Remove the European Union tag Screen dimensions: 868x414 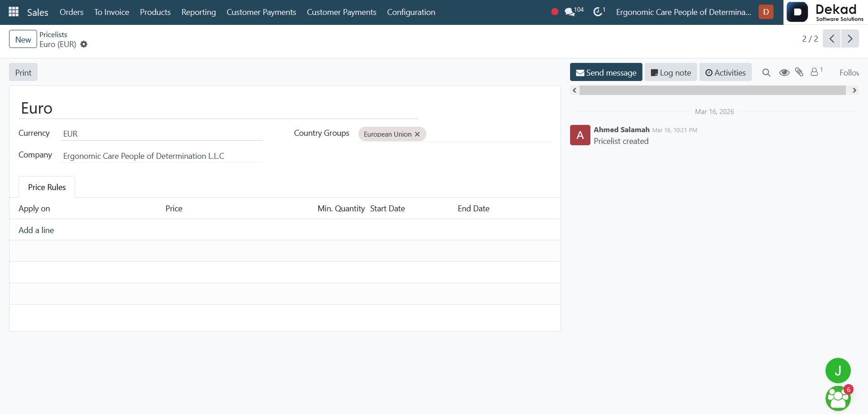pos(417,134)
